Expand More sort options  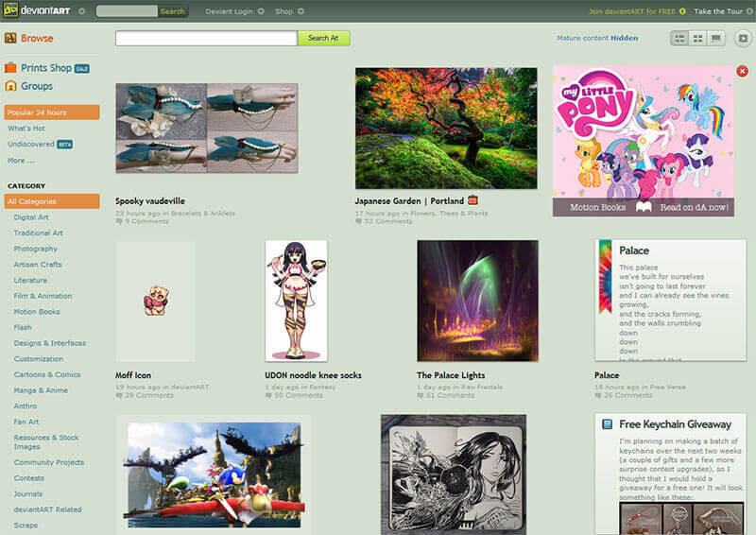(21, 161)
